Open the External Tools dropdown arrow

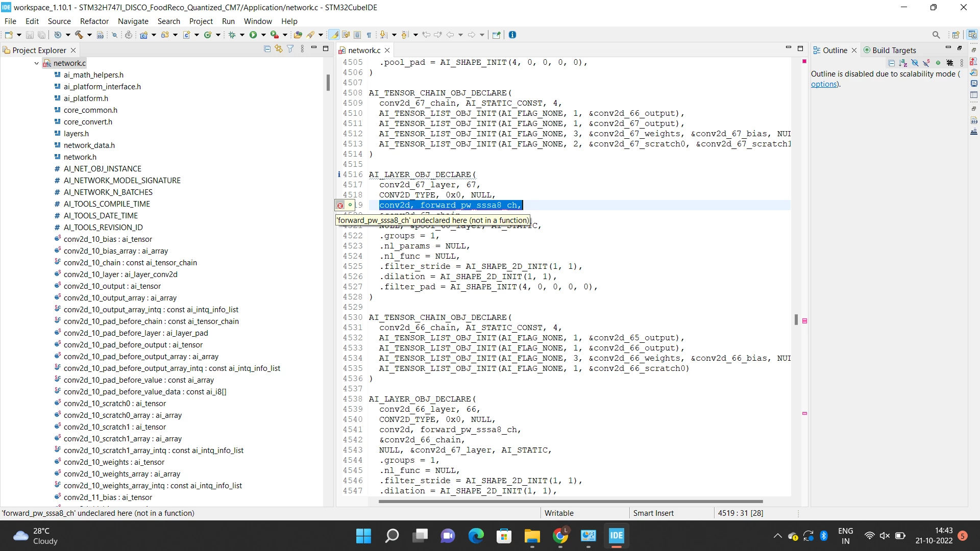tap(285, 35)
